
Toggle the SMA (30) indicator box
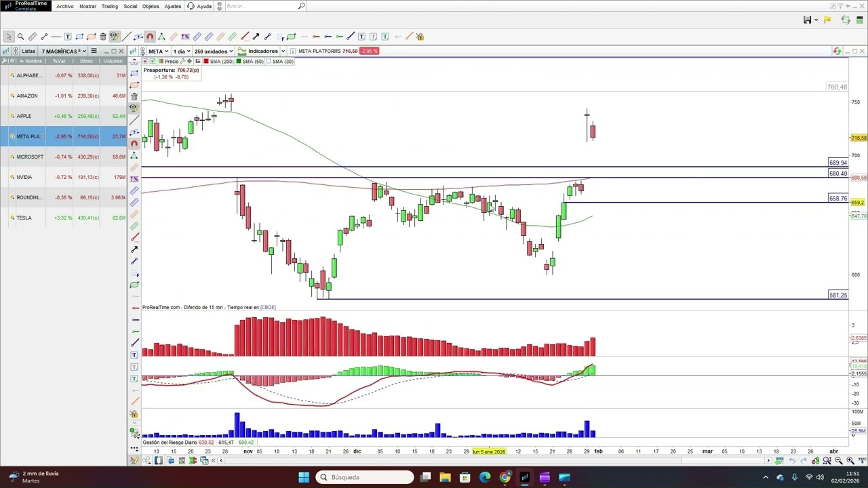(x=269, y=62)
